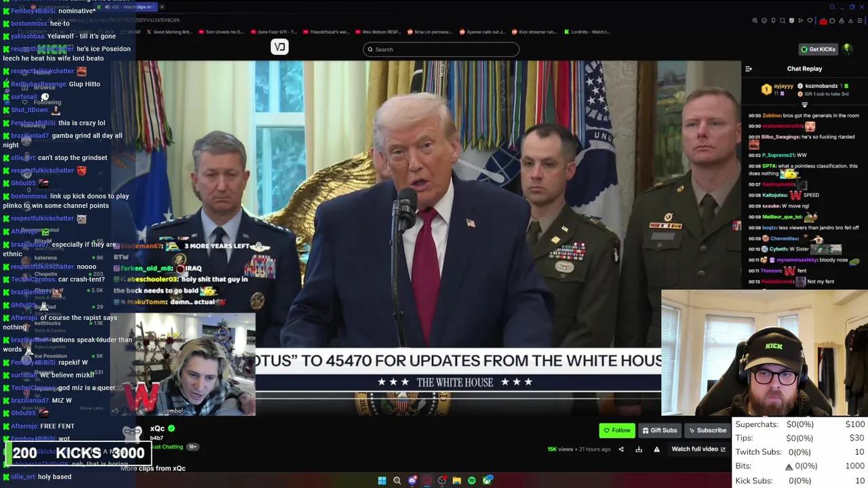The width and height of the screenshot is (868, 488).
Task: Open the Windows Start button
Action: (x=382, y=481)
